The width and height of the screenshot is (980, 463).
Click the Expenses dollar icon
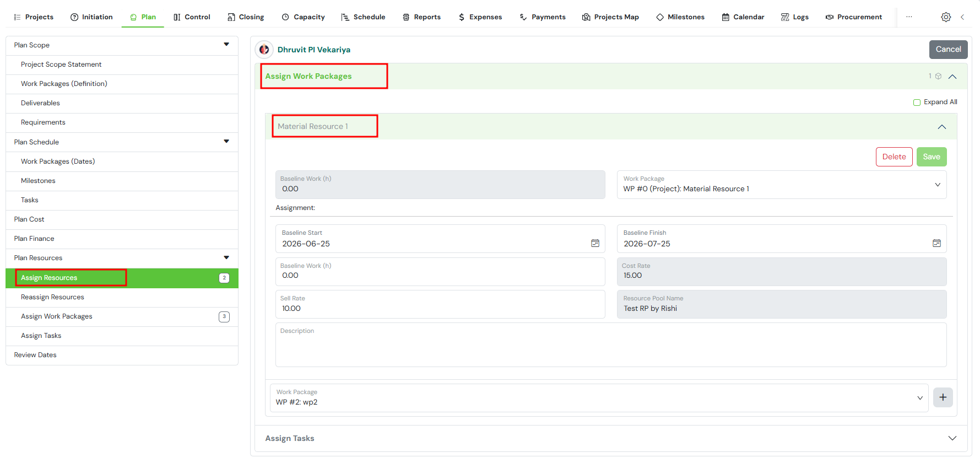coord(462,17)
